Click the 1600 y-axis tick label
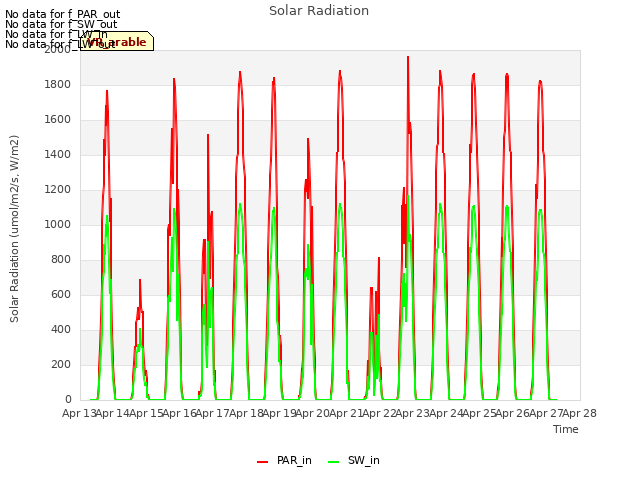 (58, 120)
